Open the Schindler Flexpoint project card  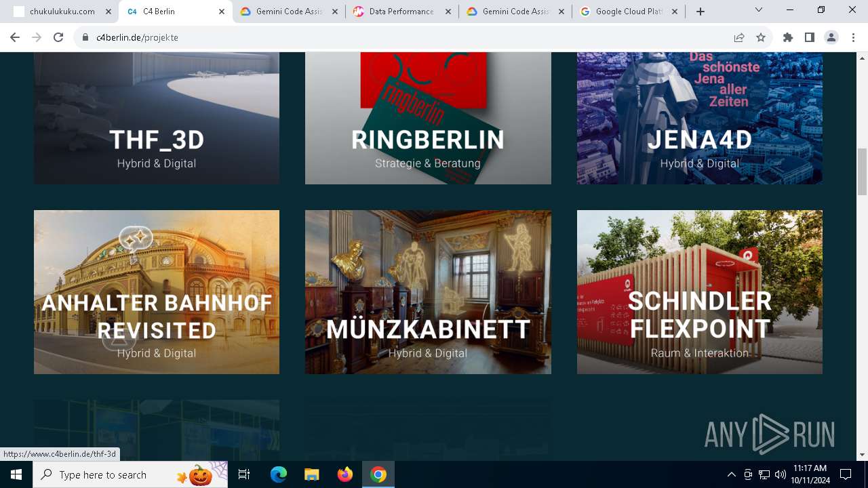pyautogui.click(x=700, y=292)
